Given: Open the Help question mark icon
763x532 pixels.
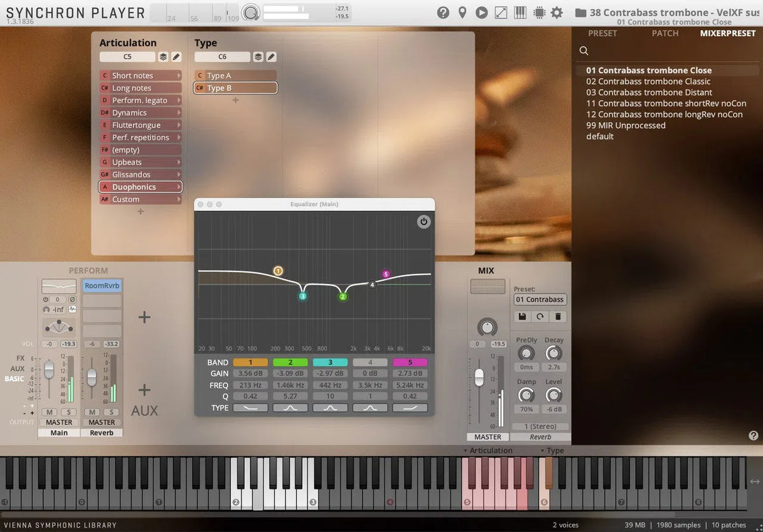Looking at the screenshot, I should click(443, 12).
